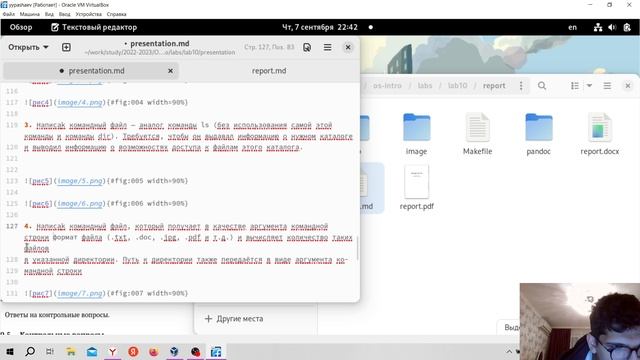
Task: Go to labs in file manager path
Action: (x=424, y=86)
